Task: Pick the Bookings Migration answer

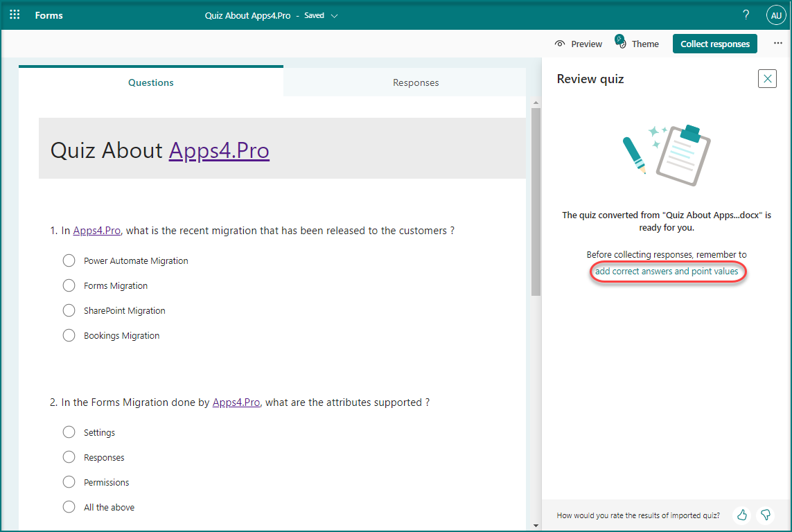Action: pyautogui.click(x=69, y=335)
